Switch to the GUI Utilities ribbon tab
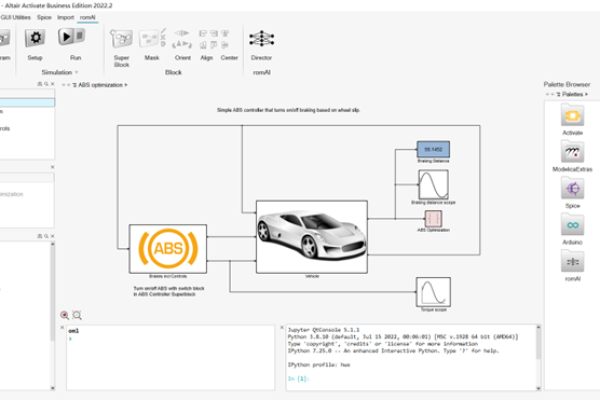The height and width of the screenshot is (400, 600). (x=15, y=17)
